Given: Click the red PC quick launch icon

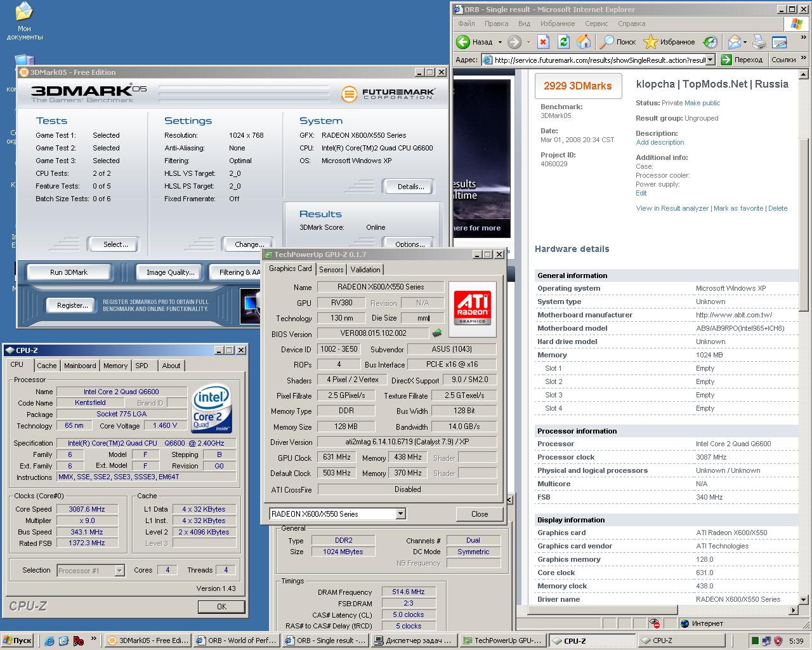Looking at the screenshot, I should coord(78,640).
